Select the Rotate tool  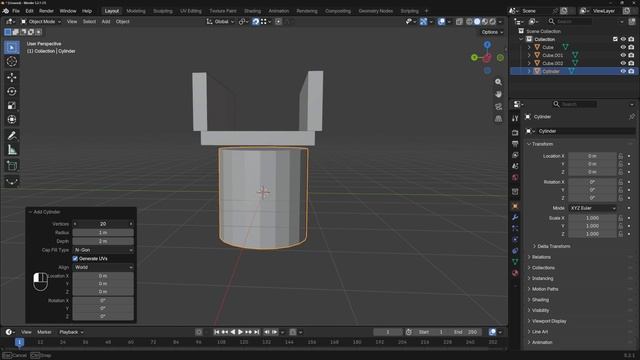(11, 91)
